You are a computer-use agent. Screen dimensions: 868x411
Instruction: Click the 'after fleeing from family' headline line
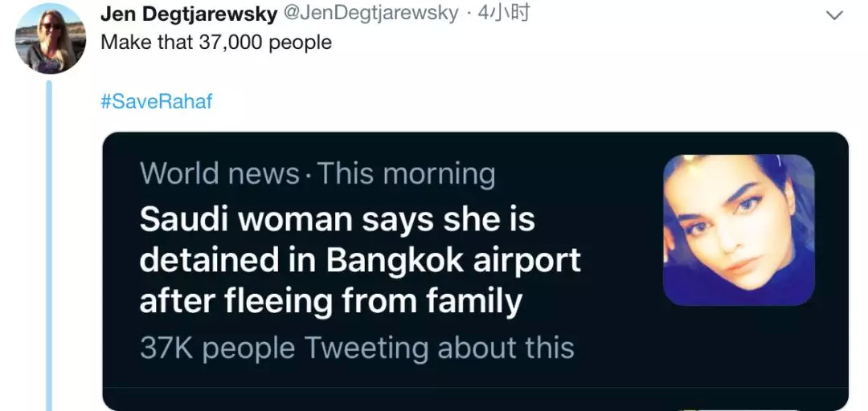click(x=330, y=302)
